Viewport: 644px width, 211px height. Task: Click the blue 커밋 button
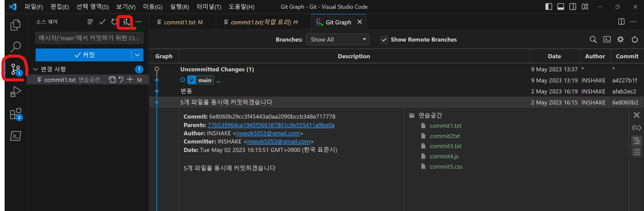84,55
